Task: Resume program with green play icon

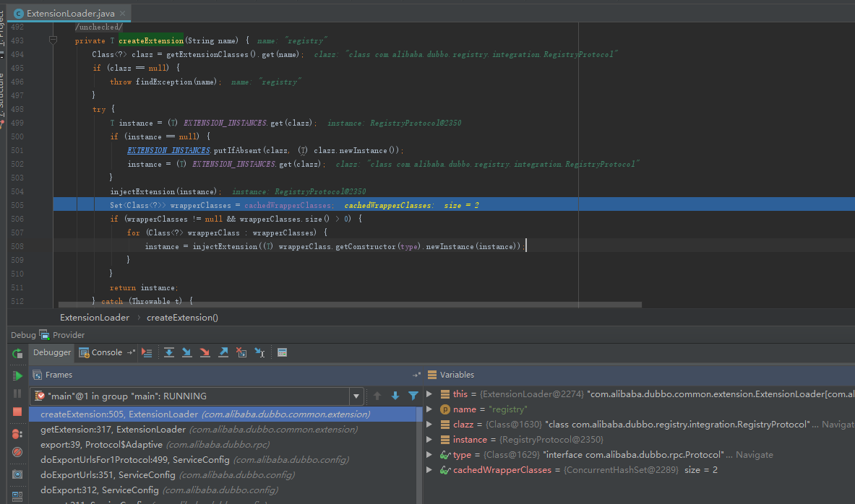Action: [17, 375]
